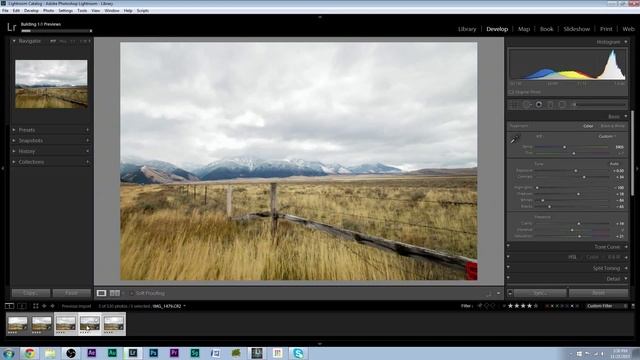Select Color treatment option
Viewport: 640px width, 360px height.
(588, 126)
